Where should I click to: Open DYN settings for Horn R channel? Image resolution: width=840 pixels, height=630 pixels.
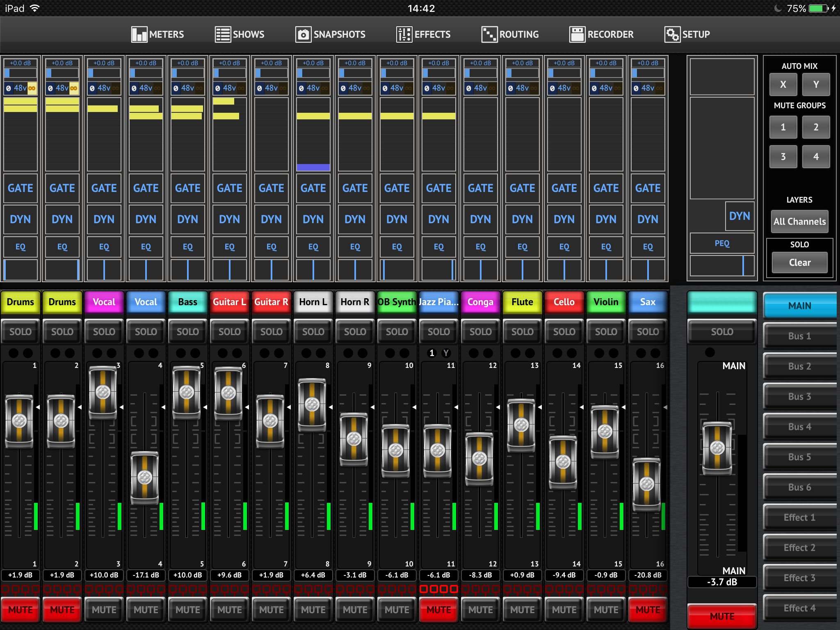[x=355, y=219]
